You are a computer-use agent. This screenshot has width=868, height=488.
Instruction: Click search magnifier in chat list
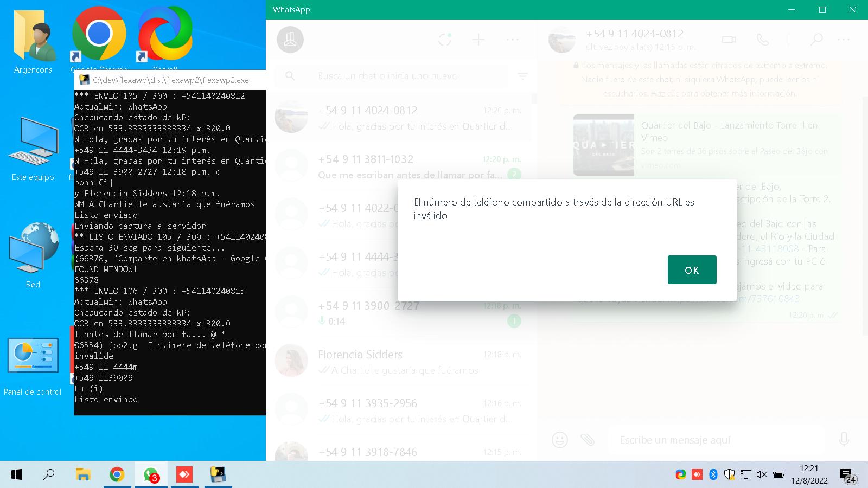(290, 76)
